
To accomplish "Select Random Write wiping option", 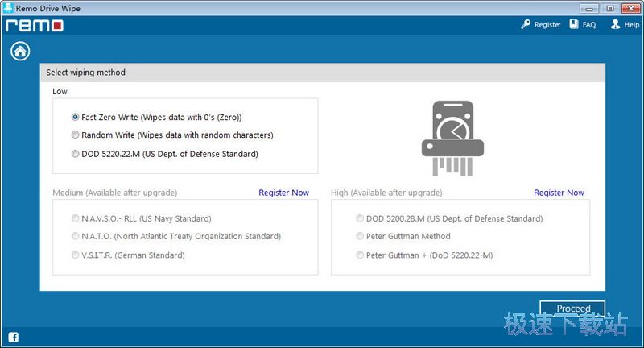I will tap(76, 135).
